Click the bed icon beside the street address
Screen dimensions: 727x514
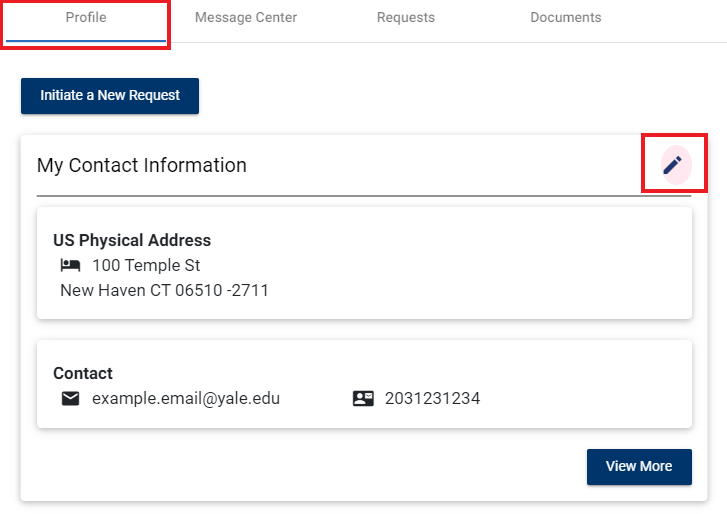[x=70, y=266]
